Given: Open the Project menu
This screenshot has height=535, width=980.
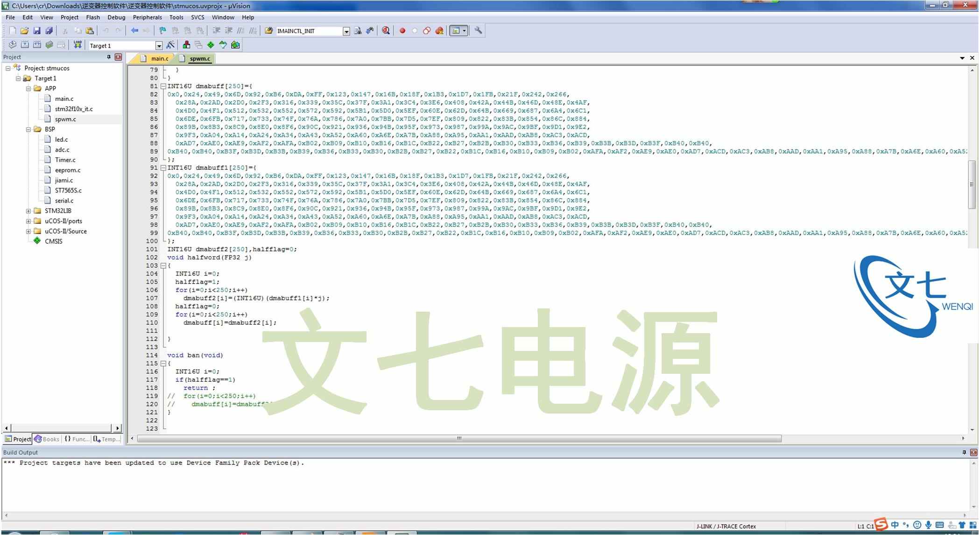Looking at the screenshot, I should pos(70,17).
